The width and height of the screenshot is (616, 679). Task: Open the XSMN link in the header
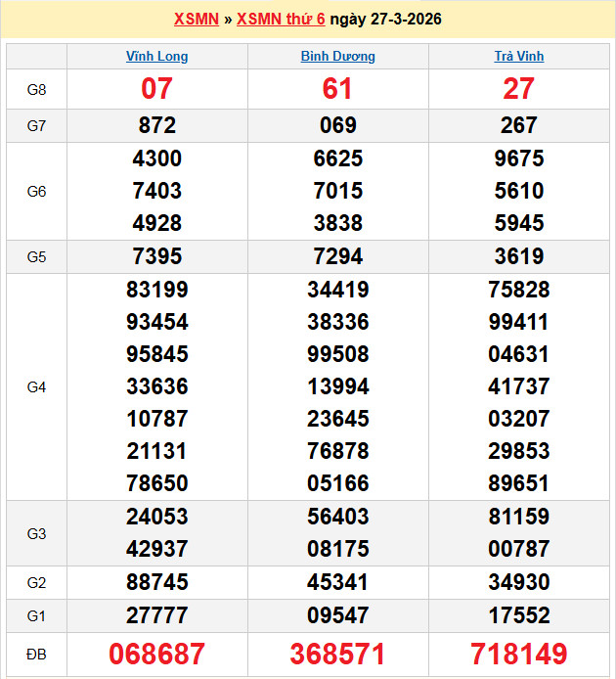tap(196, 20)
